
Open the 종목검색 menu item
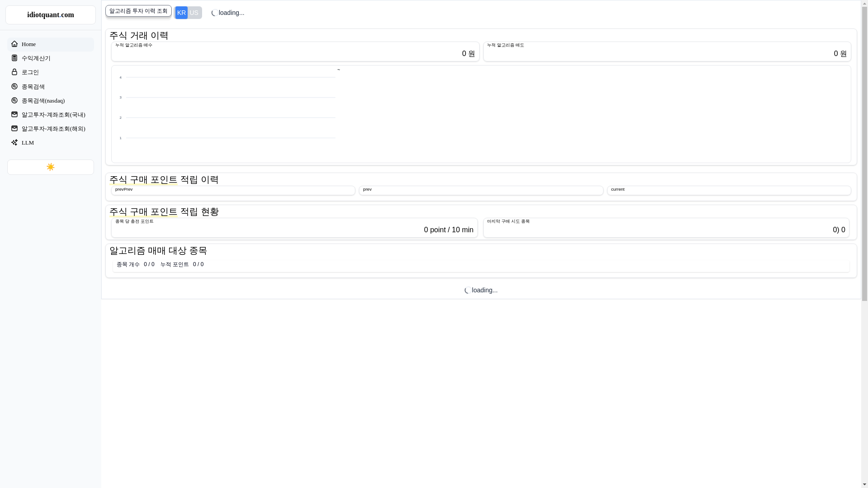tap(51, 86)
